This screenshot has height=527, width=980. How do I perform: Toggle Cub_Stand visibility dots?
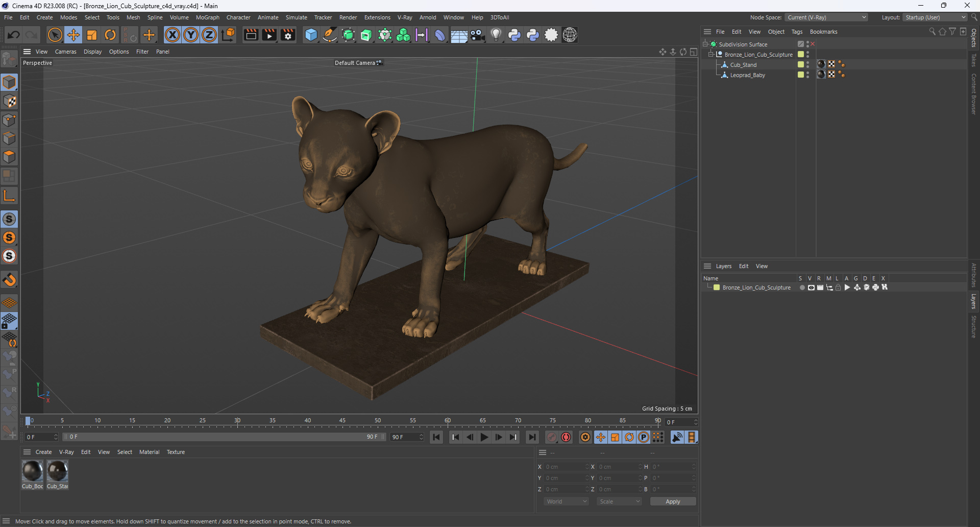(807, 65)
